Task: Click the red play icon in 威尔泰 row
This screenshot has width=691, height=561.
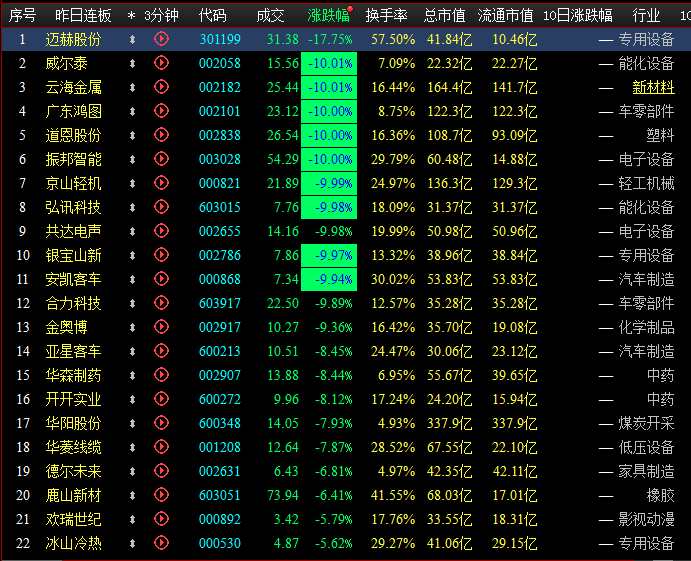Action: pyautogui.click(x=161, y=63)
